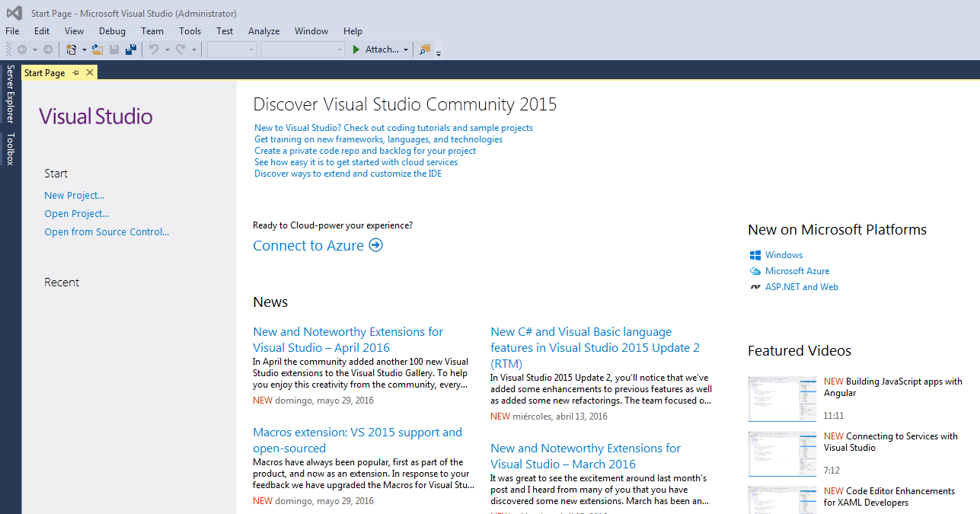Open 'Building JavaScript apps with Angular' video thumbnail
This screenshot has width=980, height=514.
pyautogui.click(x=783, y=398)
